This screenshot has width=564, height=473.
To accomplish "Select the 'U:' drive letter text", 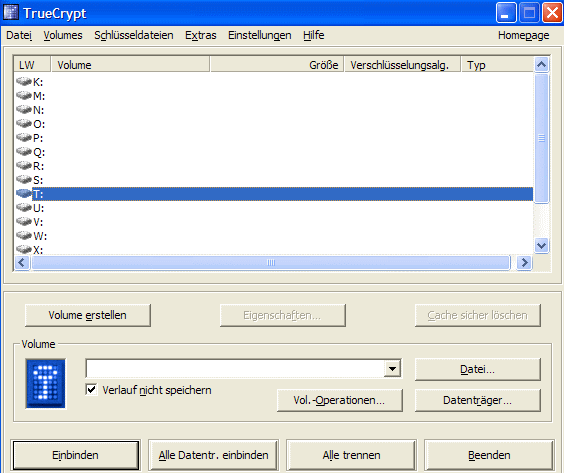I will [x=38, y=208].
